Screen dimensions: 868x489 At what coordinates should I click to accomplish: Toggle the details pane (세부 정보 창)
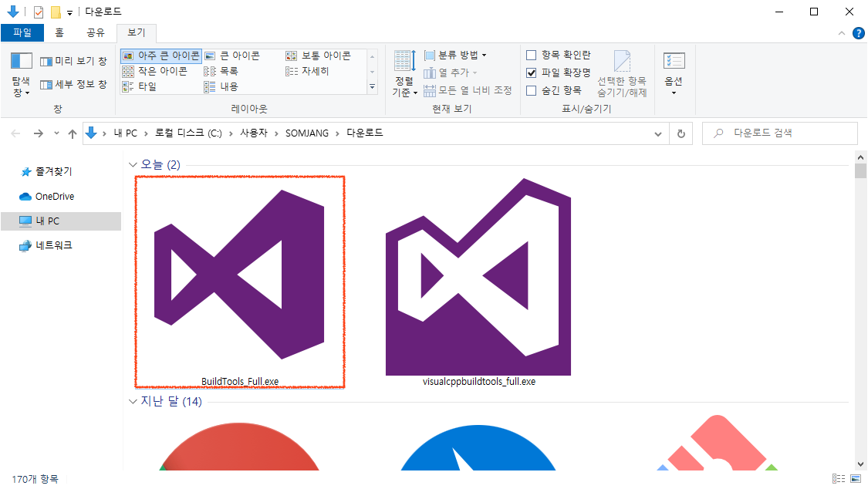point(73,84)
